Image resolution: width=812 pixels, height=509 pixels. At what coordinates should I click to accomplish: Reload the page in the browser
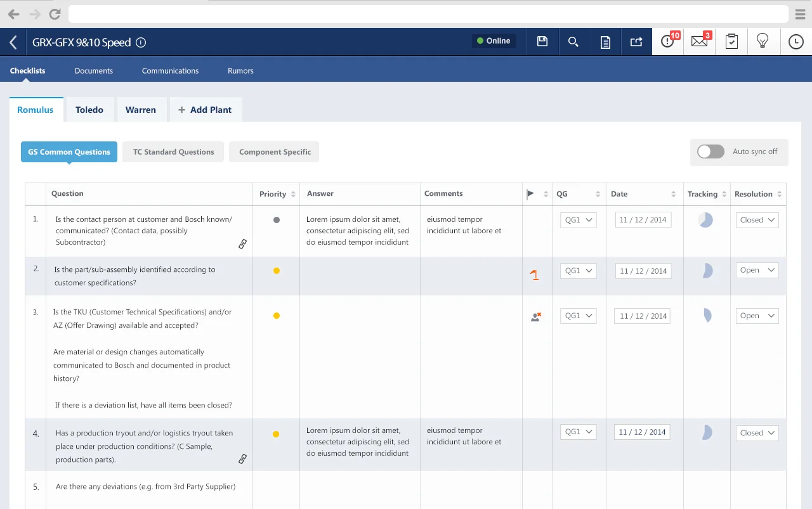pos(55,14)
